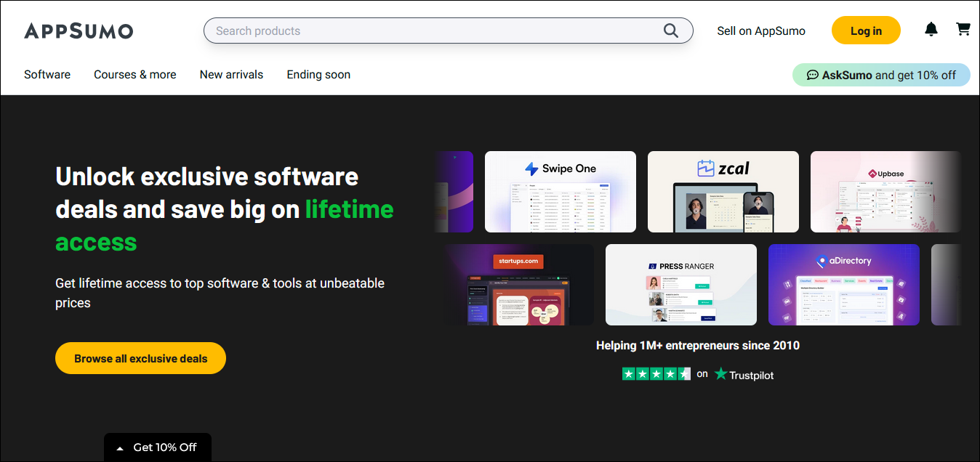The image size is (980, 462).
Task: Click the search magnifier icon
Action: tap(670, 31)
